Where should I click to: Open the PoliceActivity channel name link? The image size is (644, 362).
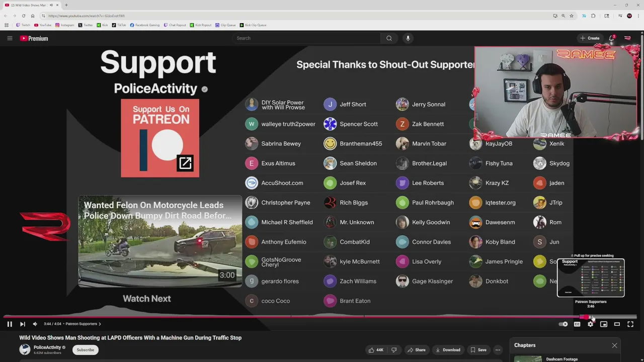pyautogui.click(x=47, y=347)
